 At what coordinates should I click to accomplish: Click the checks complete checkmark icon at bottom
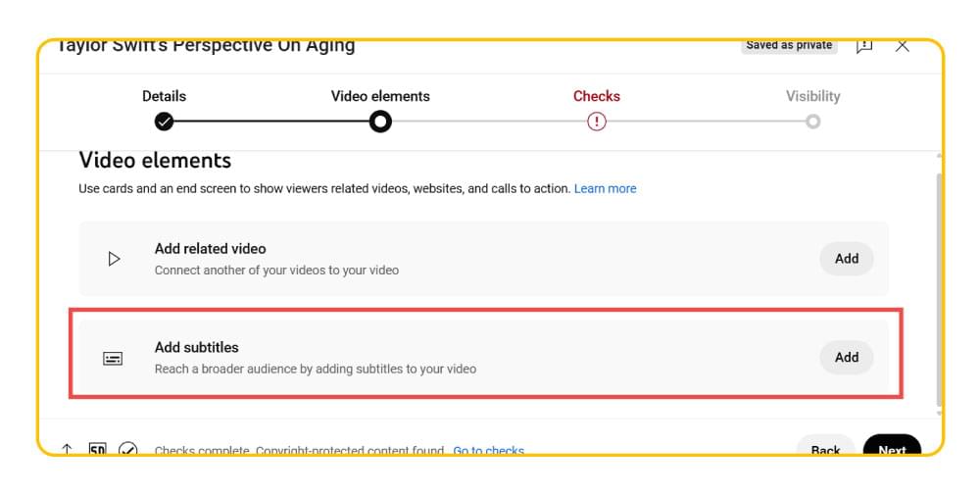pyautogui.click(x=128, y=449)
